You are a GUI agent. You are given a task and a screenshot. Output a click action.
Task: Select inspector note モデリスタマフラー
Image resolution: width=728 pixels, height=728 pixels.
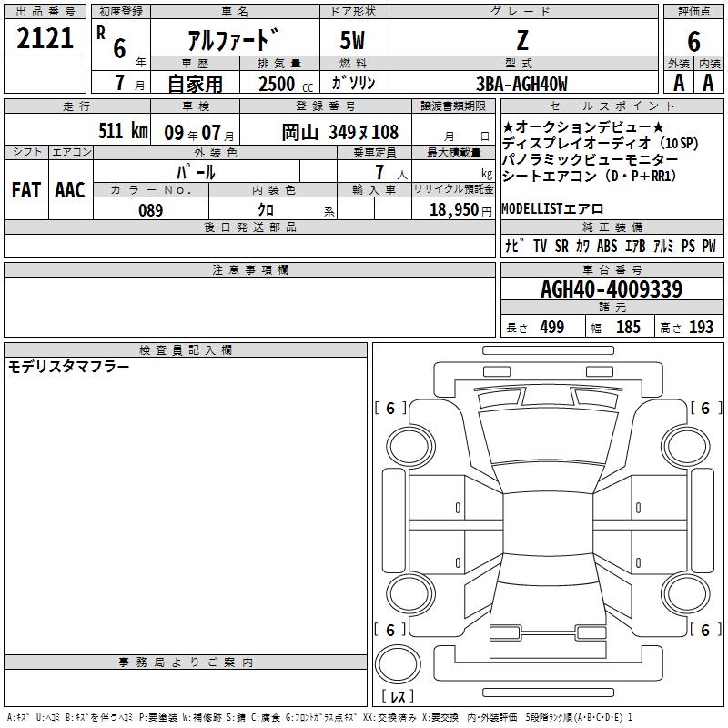click(69, 367)
